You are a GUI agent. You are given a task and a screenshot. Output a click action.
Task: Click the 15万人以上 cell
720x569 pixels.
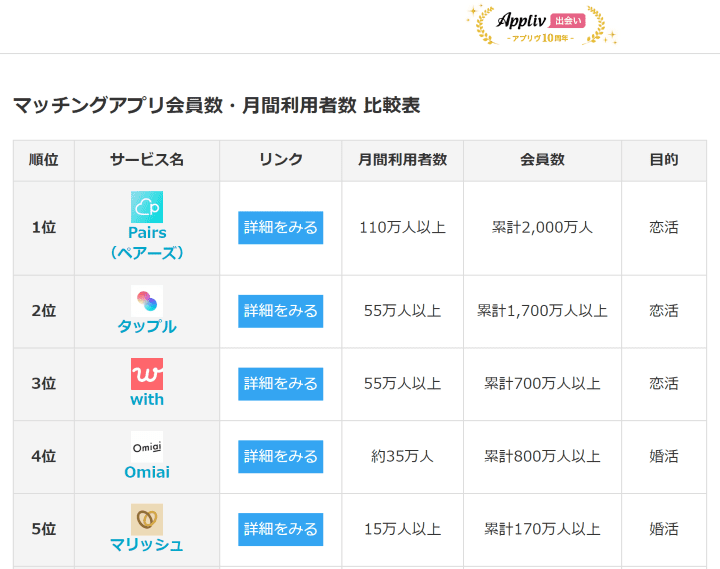point(403,530)
